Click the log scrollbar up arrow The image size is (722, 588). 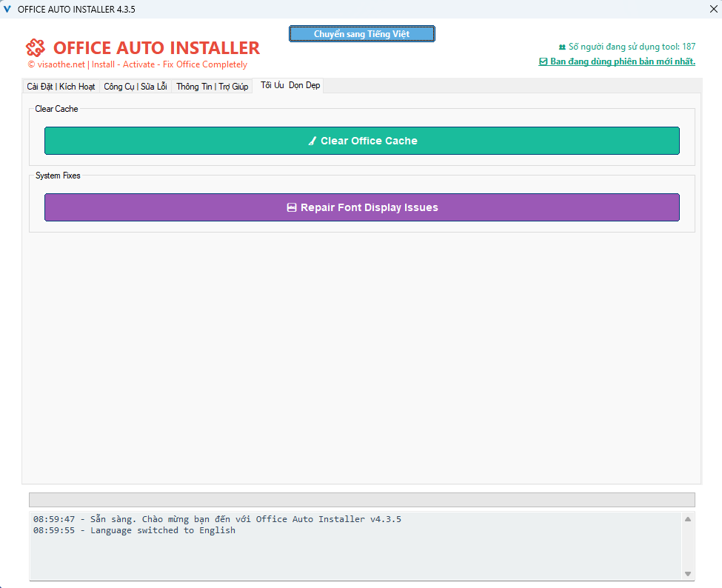coord(688,519)
